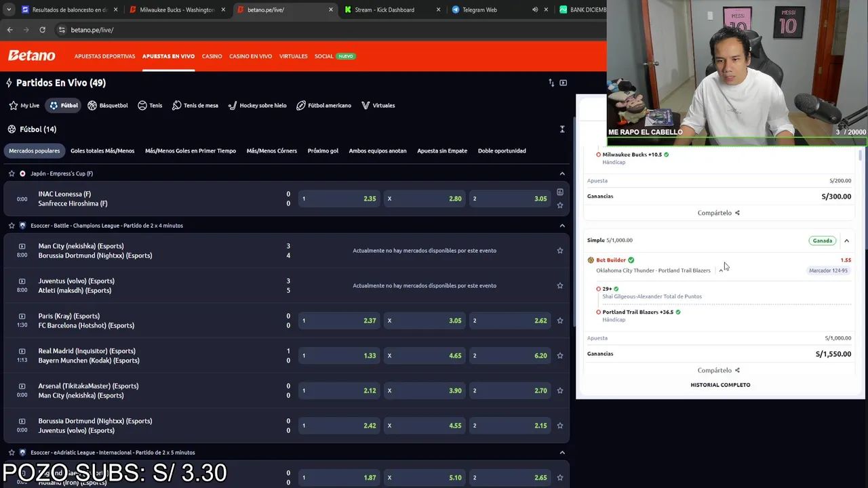The image size is (868, 488).
Task: Select Mercados populares market tab
Action: click(35, 150)
